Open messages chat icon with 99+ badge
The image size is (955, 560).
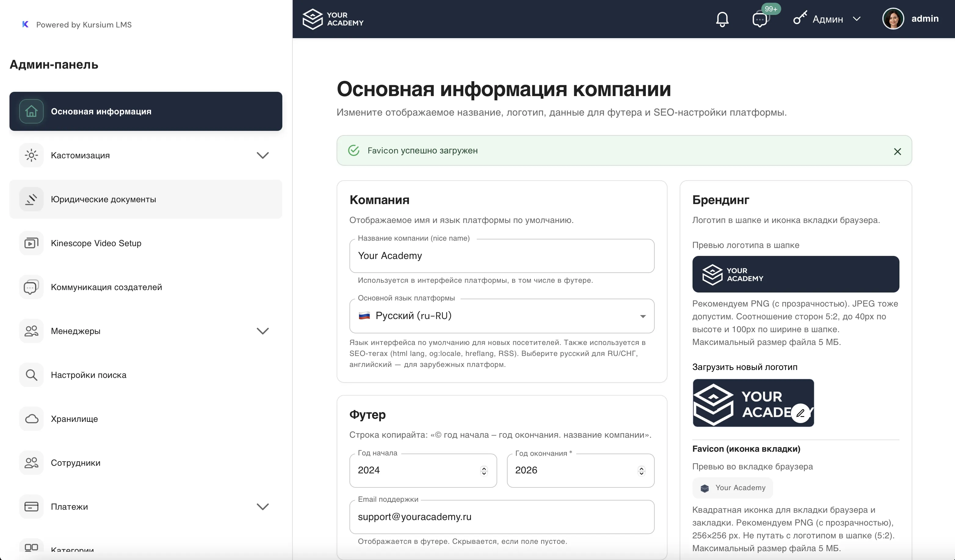[761, 19]
